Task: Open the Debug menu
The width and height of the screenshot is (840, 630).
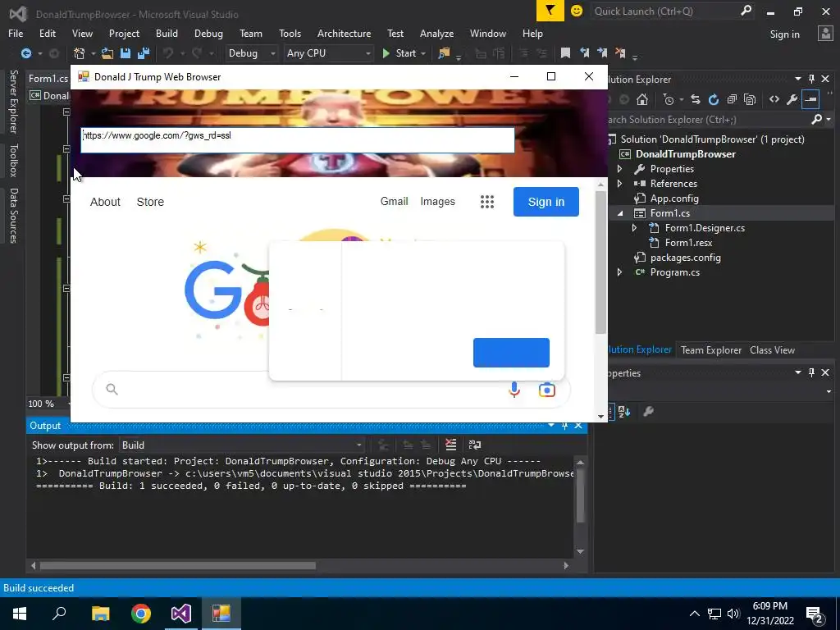Action: click(x=208, y=33)
